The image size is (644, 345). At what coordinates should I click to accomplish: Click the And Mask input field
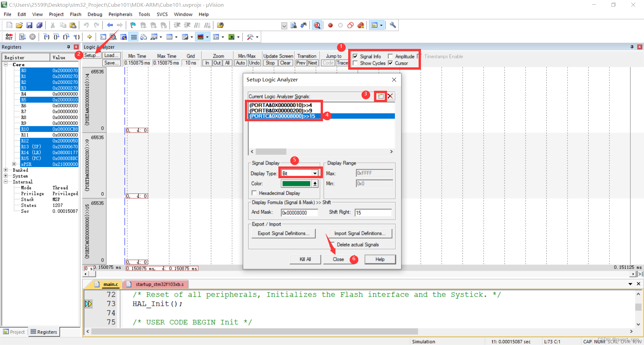click(299, 213)
